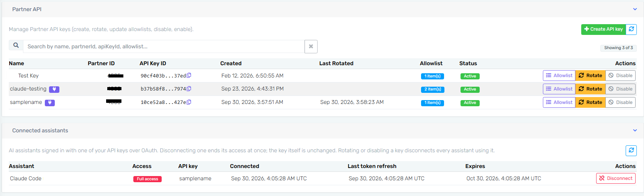
Task: Copy API Key ID b37b58f8...7974
Action: coord(189,89)
